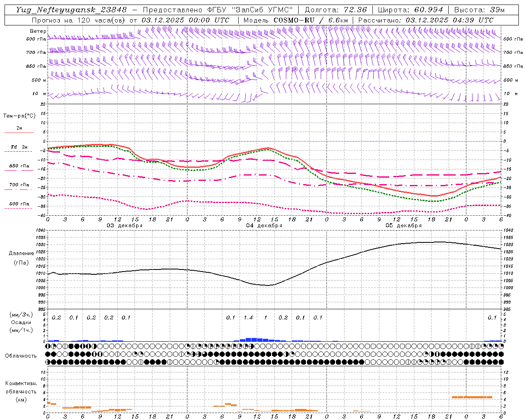Click the 850 гПа temperature legend entry
This screenshot has width=525, height=420.
19,166
